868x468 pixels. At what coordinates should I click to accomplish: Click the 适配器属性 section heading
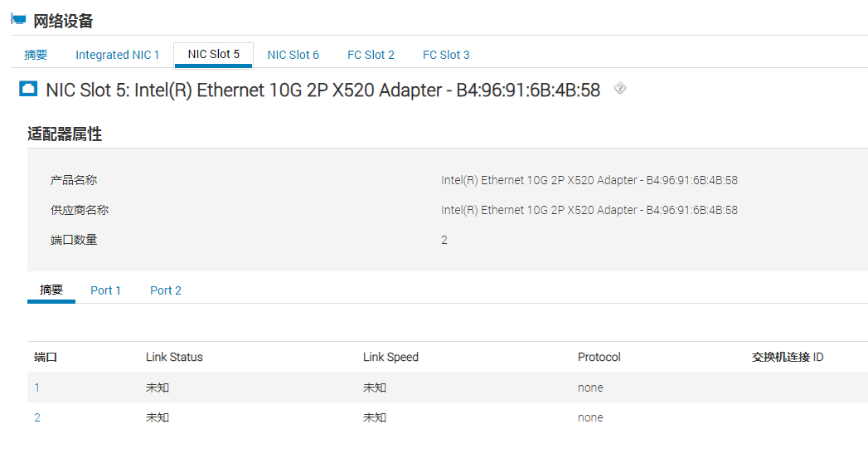point(65,134)
